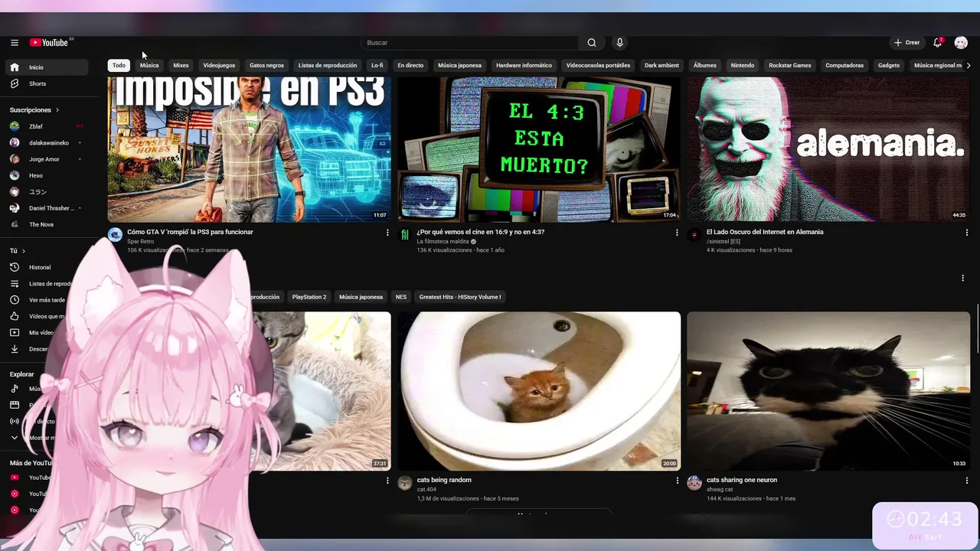Open Historial from sidebar
Screen dimensions: 980x551
click(x=46, y=267)
